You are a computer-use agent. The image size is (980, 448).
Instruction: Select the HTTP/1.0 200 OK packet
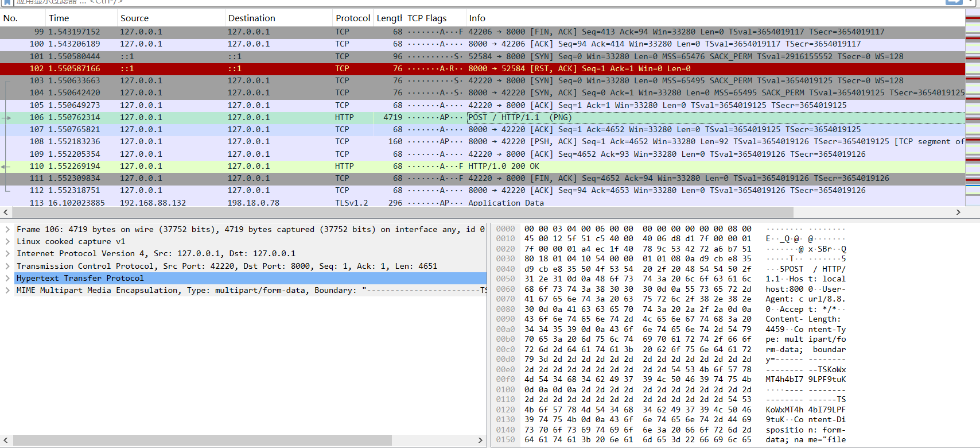[x=482, y=166]
